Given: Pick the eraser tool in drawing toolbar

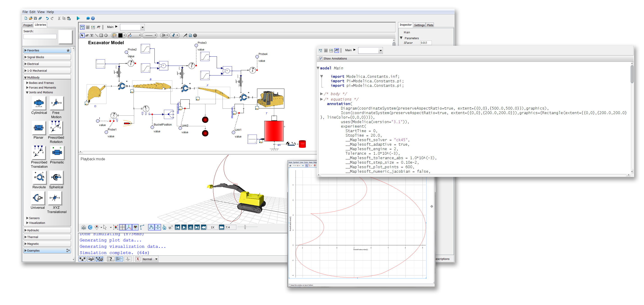Looking at the screenshot, I should click(x=87, y=35).
